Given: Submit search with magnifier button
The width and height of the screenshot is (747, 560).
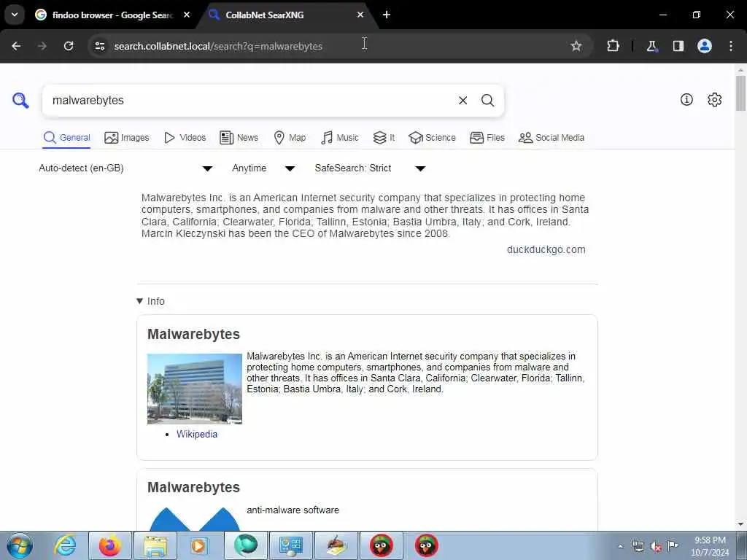Looking at the screenshot, I should pyautogui.click(x=487, y=101).
